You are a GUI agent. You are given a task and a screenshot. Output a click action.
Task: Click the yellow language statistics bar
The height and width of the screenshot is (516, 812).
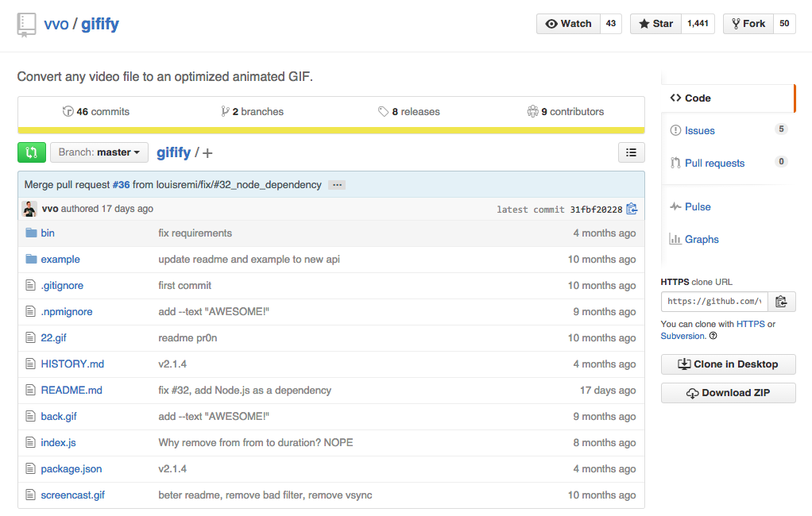pos(331,128)
